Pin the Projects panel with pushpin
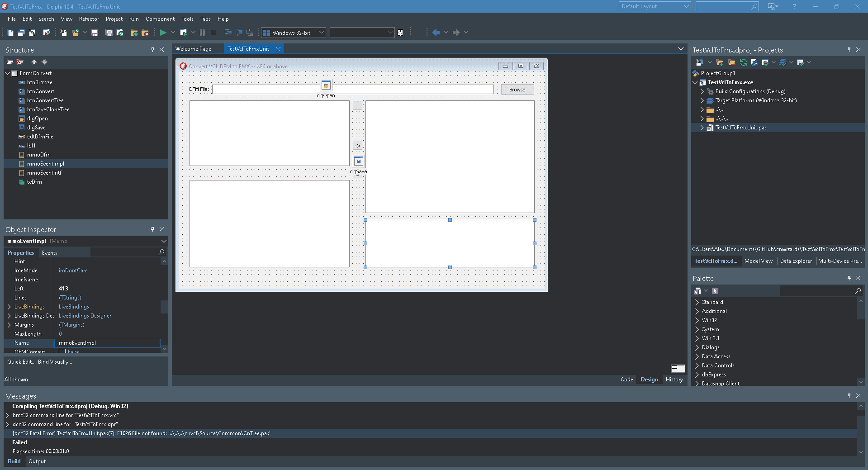The height and width of the screenshot is (470, 868). [x=849, y=50]
